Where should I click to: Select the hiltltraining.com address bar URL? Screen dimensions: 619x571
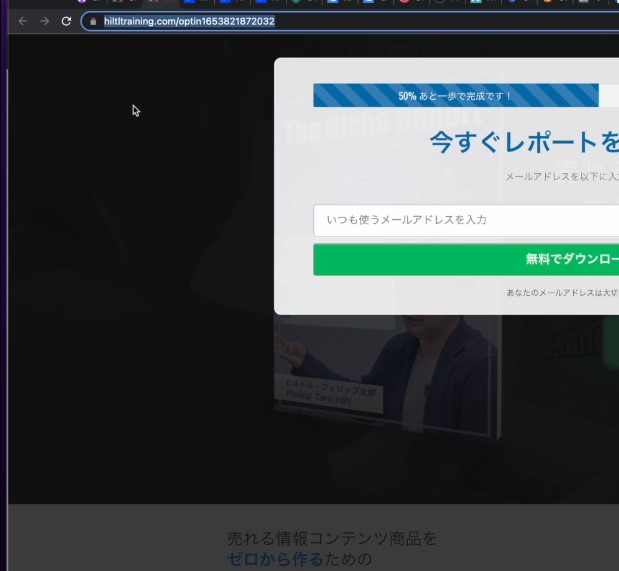[189, 21]
